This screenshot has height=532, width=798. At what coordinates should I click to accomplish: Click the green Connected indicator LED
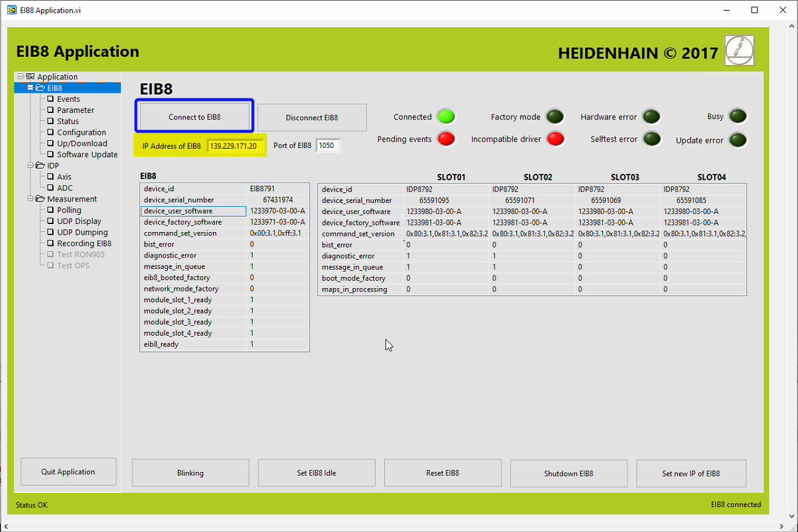point(446,117)
